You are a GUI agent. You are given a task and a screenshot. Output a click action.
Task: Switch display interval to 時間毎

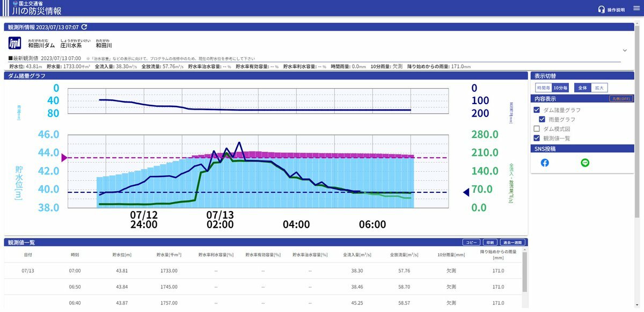pos(544,88)
